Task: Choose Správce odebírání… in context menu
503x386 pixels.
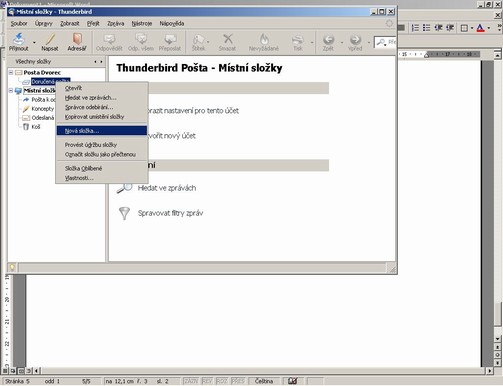Action: point(102,107)
